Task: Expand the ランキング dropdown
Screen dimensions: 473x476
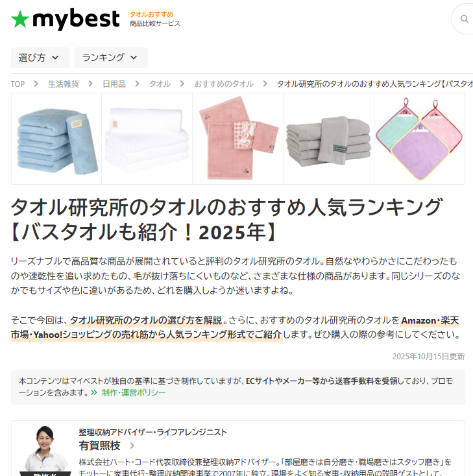Action: click(111, 57)
